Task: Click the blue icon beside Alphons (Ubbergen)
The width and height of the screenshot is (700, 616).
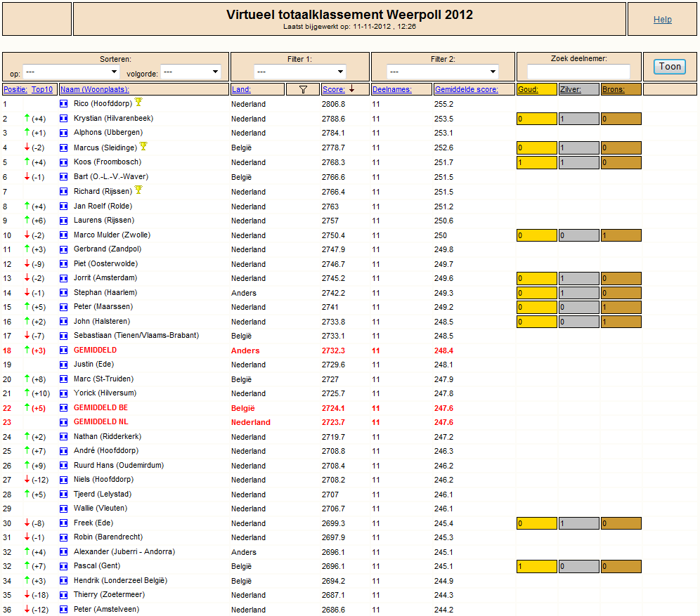Action: coord(64,133)
